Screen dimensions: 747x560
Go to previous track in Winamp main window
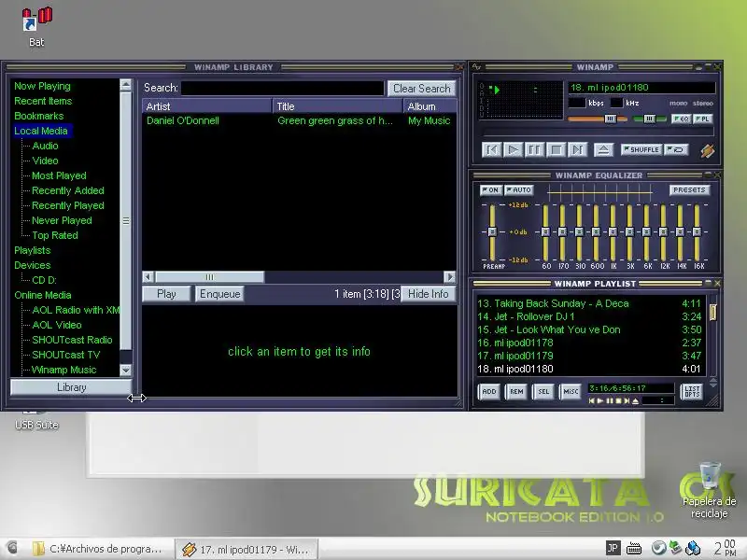point(492,150)
